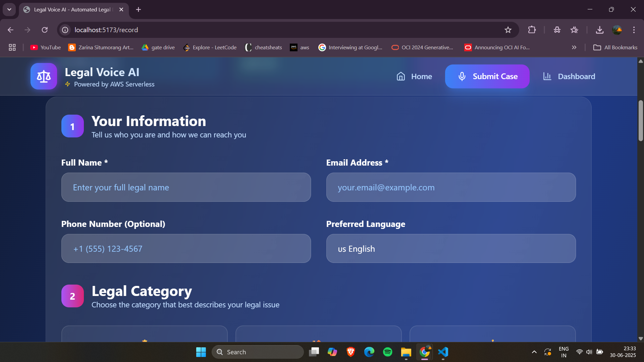Launch Visual Studio Code from taskbar
Screen dimensions: 644x362
pyautogui.click(x=443, y=352)
